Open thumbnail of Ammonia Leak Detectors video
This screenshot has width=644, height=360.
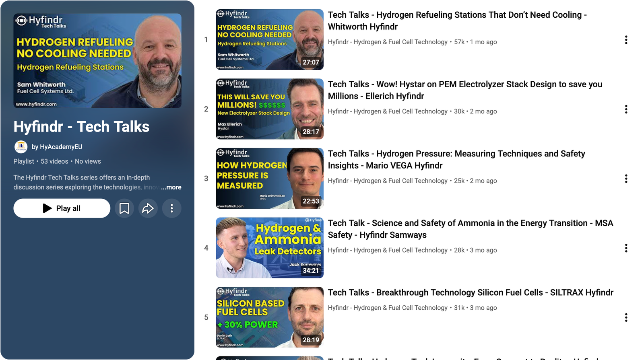click(270, 248)
